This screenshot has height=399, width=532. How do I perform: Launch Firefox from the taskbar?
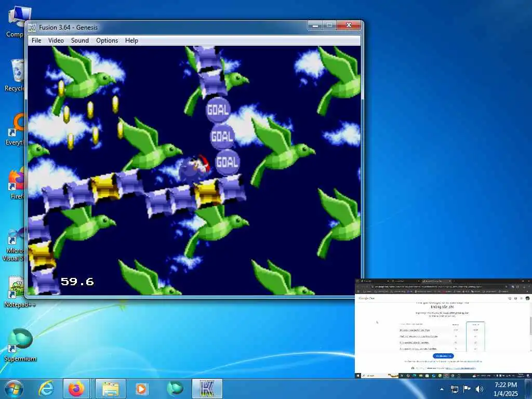76,389
